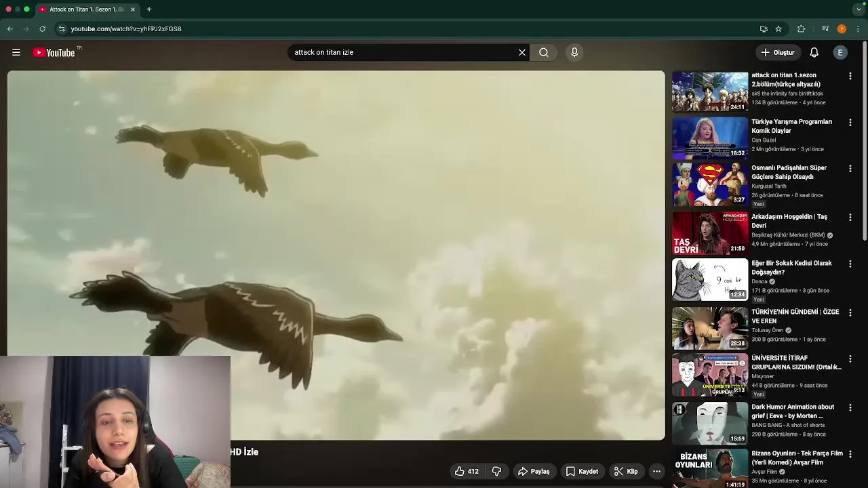Open the Chrome extensions puzzle icon

pyautogui.click(x=802, y=28)
